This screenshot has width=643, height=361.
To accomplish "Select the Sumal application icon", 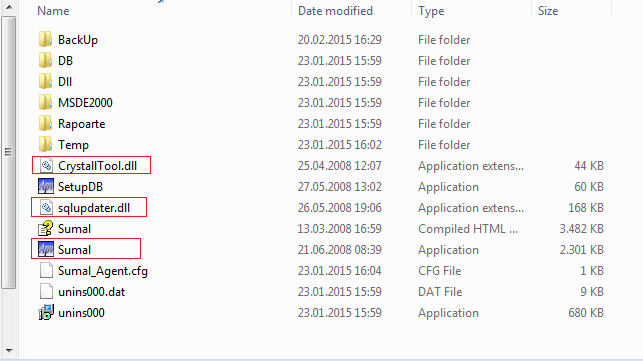I will (46, 249).
